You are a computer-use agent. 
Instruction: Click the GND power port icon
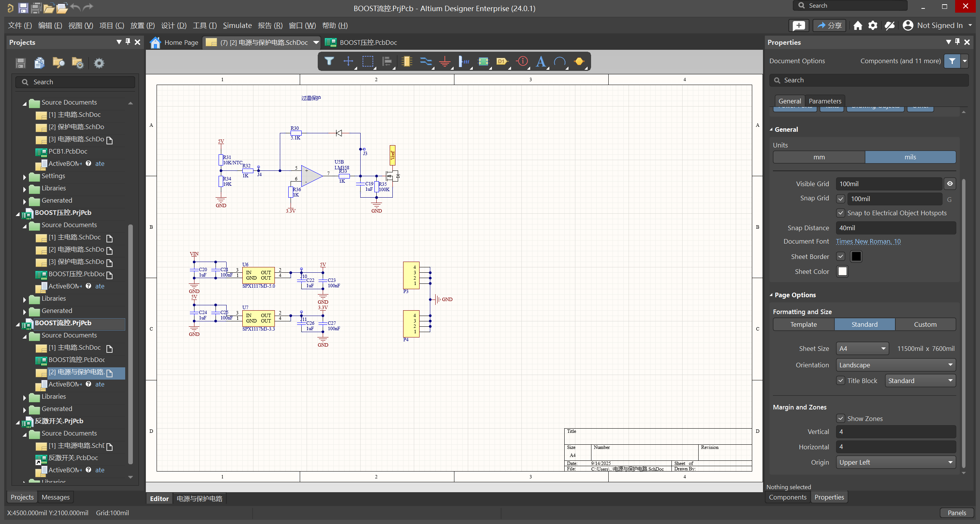coord(445,61)
